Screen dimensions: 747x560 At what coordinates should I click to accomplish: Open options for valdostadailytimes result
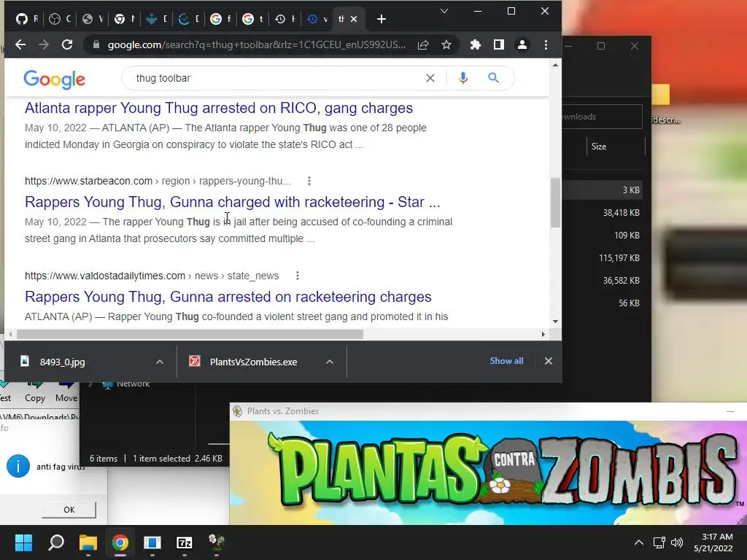[298, 276]
